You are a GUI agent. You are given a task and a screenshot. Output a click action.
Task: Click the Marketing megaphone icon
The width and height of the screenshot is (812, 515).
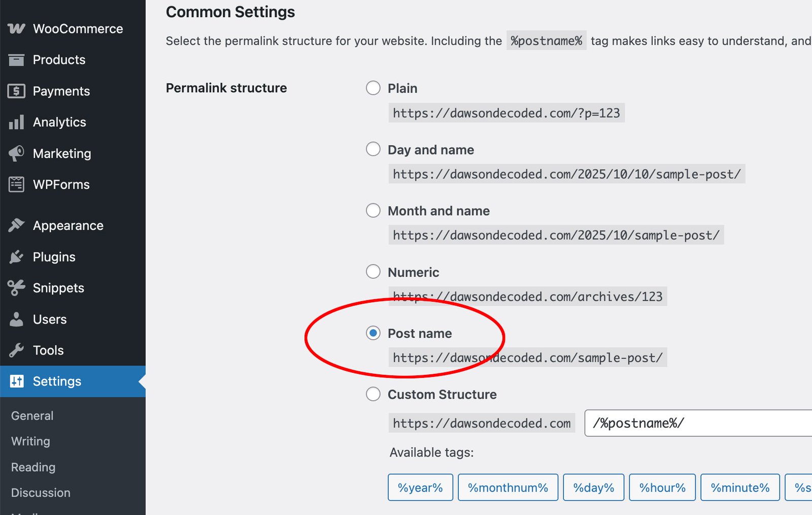[x=16, y=153]
